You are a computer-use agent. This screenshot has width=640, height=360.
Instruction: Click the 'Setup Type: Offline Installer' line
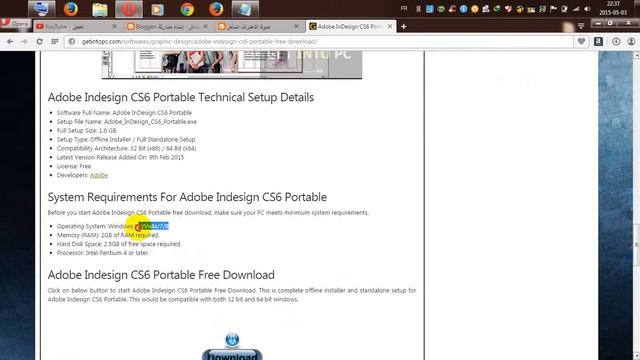(x=126, y=140)
